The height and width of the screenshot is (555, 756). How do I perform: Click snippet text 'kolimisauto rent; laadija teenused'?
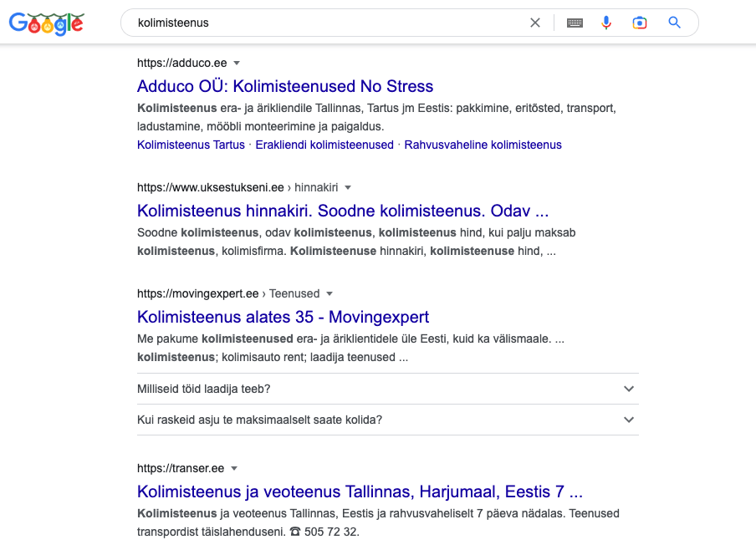(x=309, y=358)
